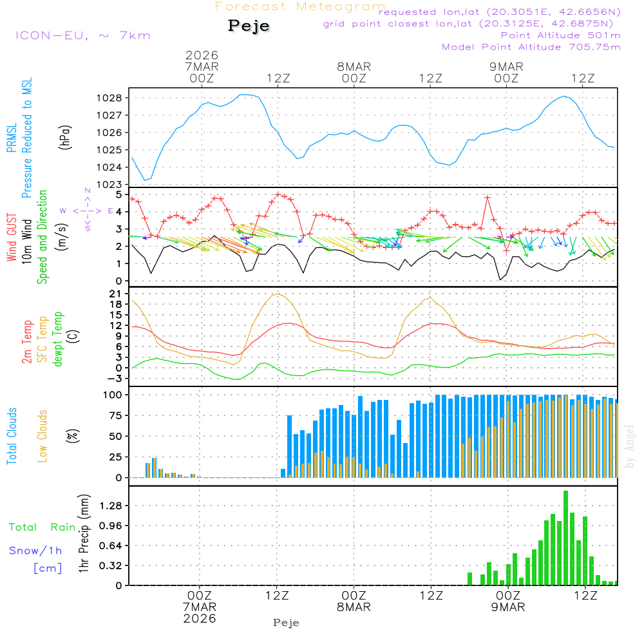Click the bold Peje title at top

(x=249, y=26)
